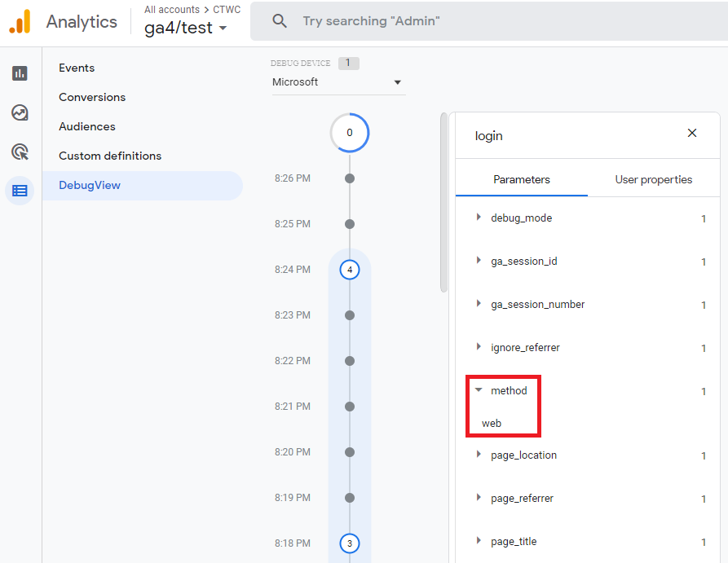The height and width of the screenshot is (563, 728).
Task: Switch to the User properties tab
Action: point(653,179)
